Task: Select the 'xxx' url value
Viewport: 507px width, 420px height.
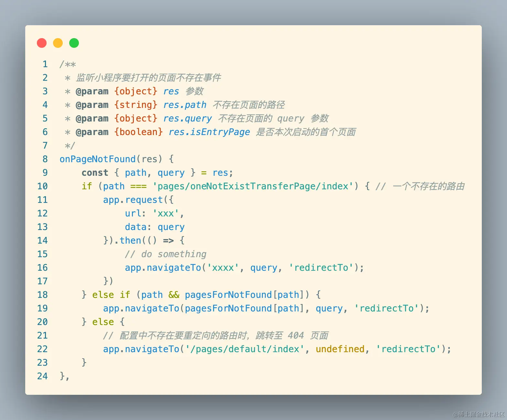Action: pyautogui.click(x=166, y=213)
